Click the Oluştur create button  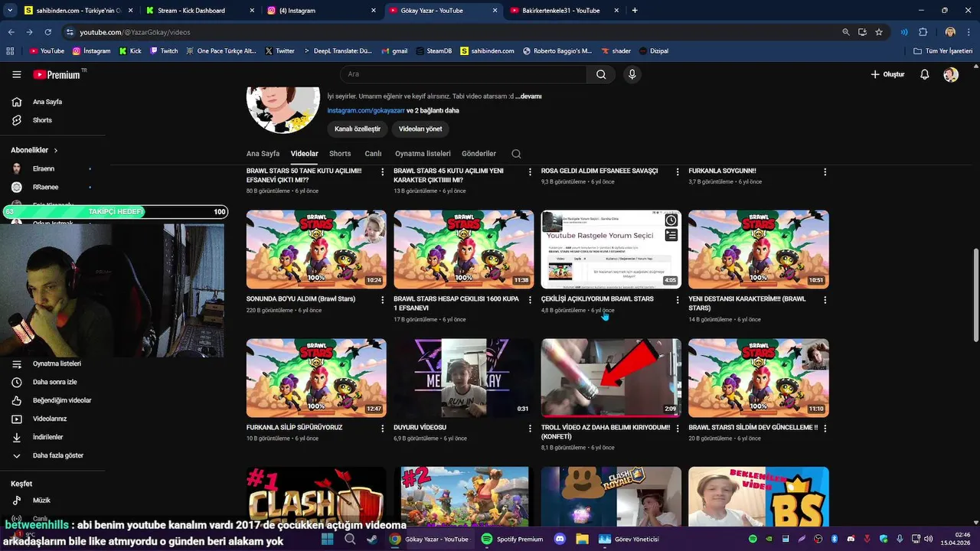tap(888, 74)
